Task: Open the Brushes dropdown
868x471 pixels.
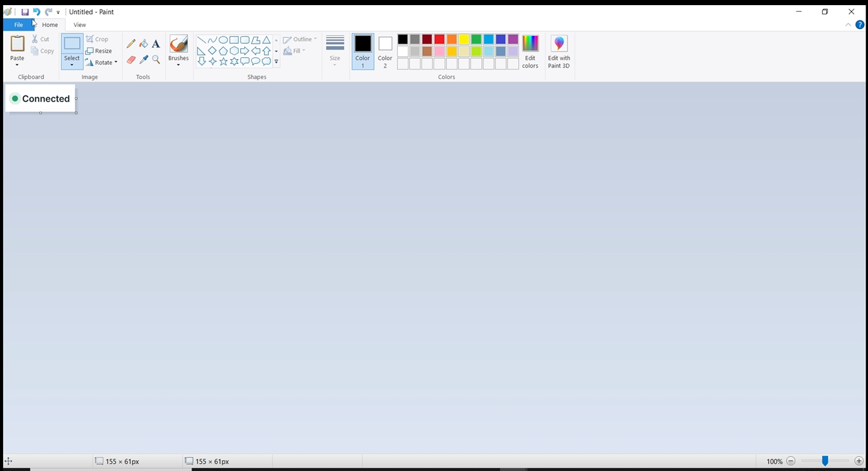Action: pyautogui.click(x=178, y=64)
